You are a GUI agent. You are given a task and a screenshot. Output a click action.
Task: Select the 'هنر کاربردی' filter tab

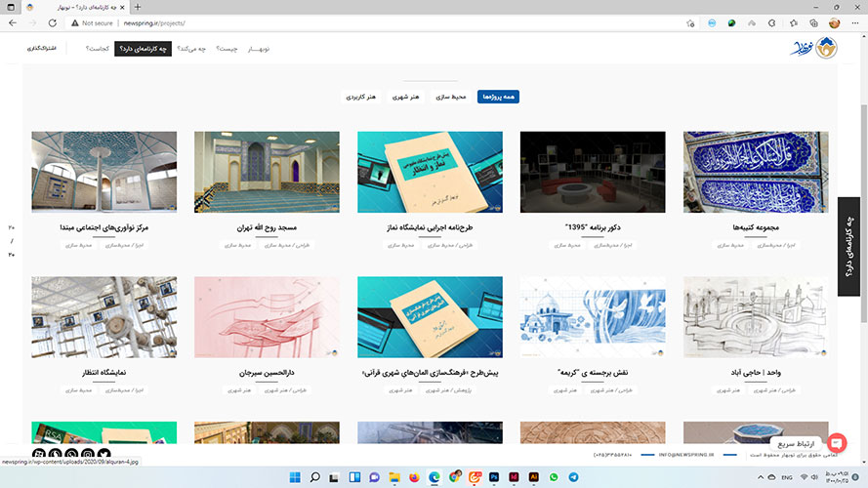tap(360, 97)
